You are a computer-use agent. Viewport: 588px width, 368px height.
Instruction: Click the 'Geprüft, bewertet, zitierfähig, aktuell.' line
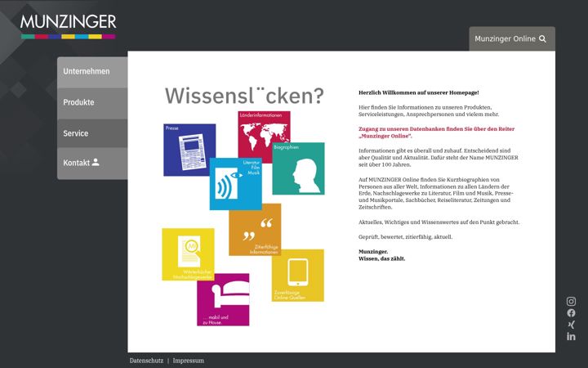pyautogui.click(x=405, y=237)
